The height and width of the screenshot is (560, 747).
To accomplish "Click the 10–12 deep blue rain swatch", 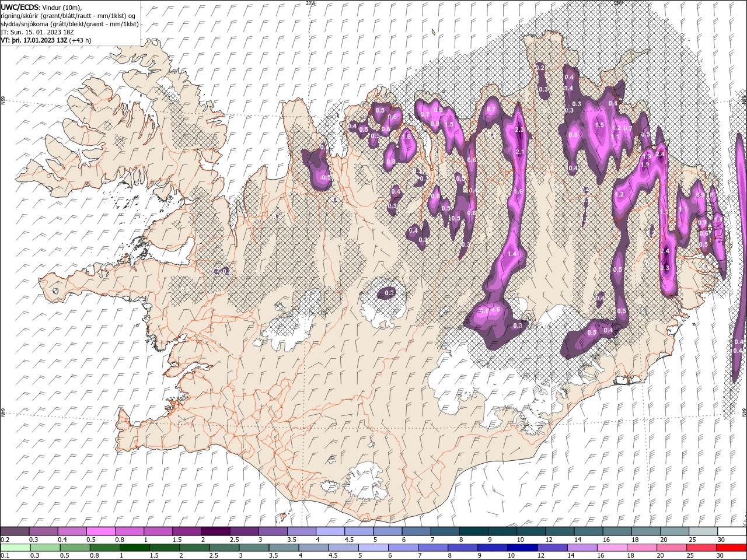I will [521, 548].
